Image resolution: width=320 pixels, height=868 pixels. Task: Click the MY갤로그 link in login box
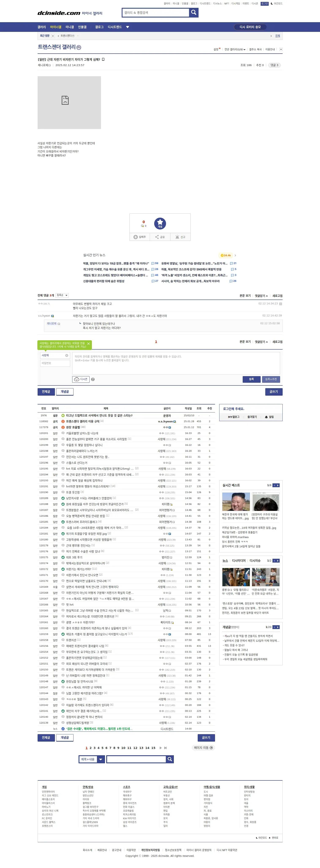point(234,417)
